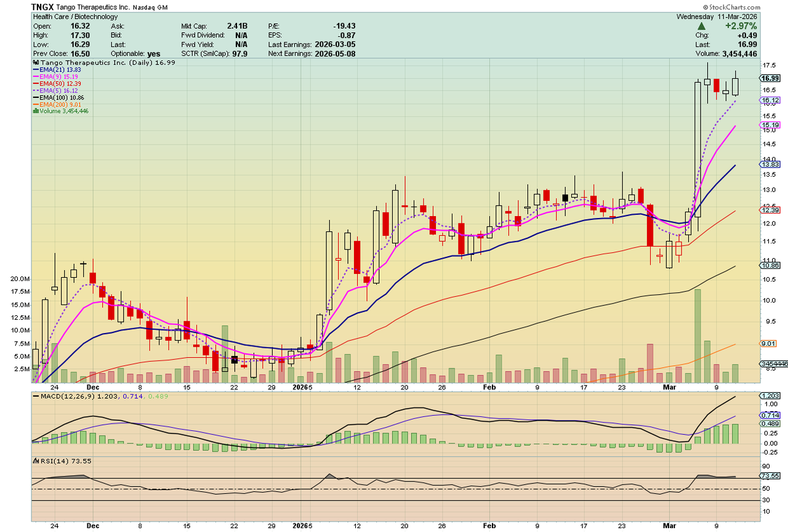This screenshot has width=788, height=532.
Task: Select the green Volume histogram icon in legend
Action: [35, 111]
